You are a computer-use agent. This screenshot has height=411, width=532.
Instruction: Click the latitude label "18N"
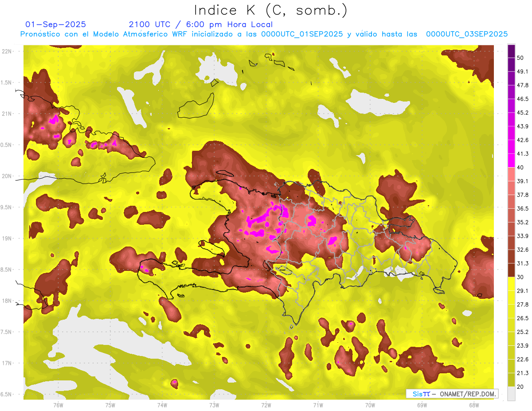tap(7, 301)
